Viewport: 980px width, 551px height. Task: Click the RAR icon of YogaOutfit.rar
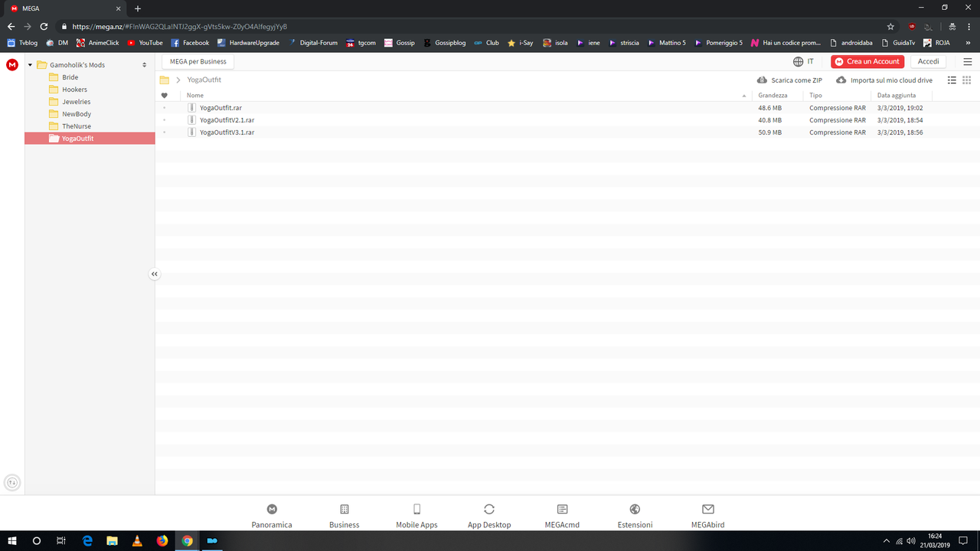192,108
